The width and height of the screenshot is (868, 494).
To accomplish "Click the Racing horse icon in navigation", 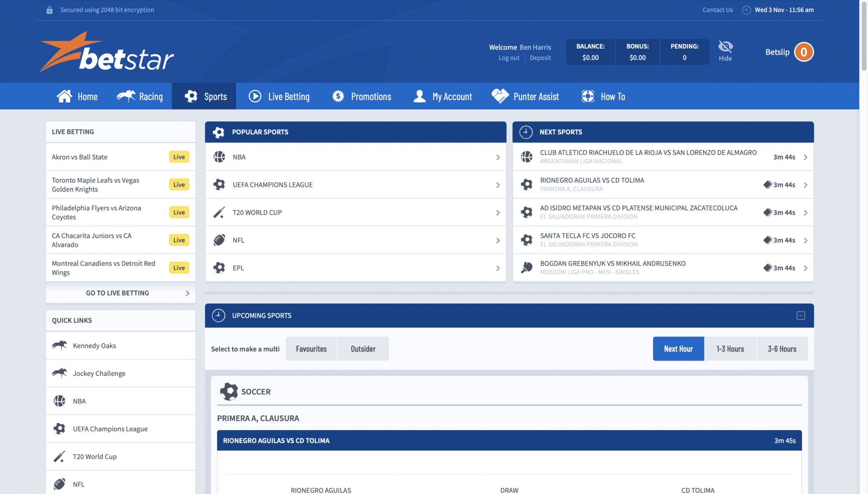I will pos(126,96).
